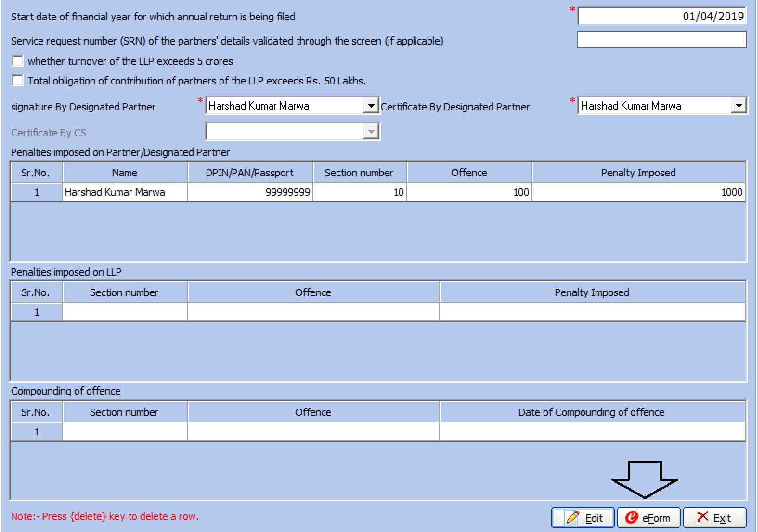Exit the form window
This screenshot has width=758, height=532.
click(x=715, y=518)
